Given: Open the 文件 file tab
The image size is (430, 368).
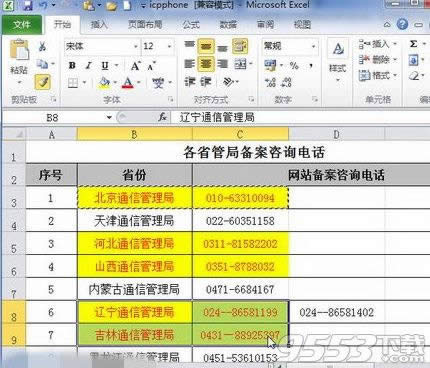Looking at the screenshot, I should [22, 24].
